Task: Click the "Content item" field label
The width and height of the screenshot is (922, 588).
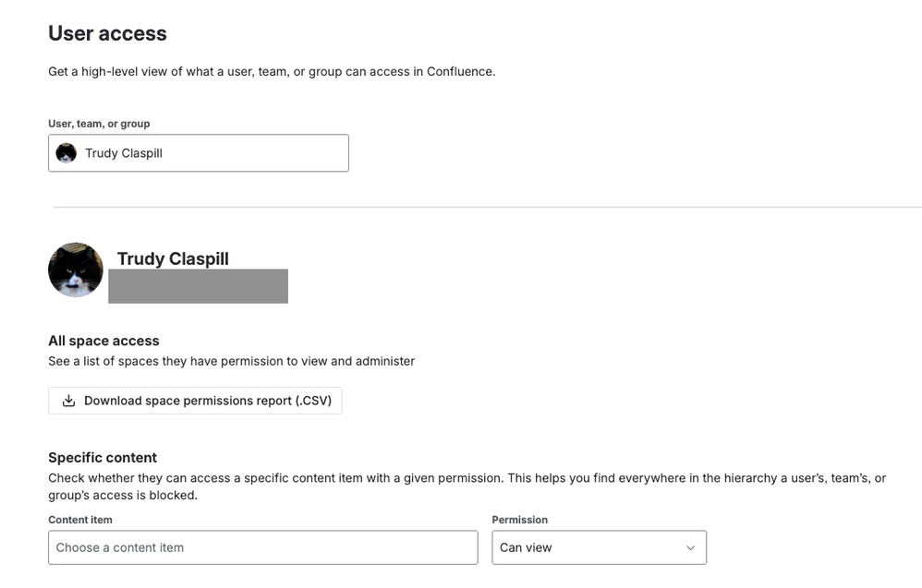Action: pos(80,520)
